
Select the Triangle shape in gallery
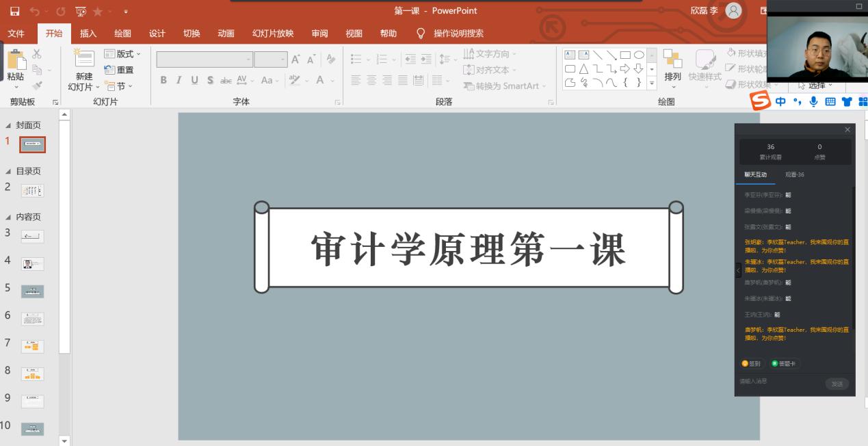[x=583, y=68]
